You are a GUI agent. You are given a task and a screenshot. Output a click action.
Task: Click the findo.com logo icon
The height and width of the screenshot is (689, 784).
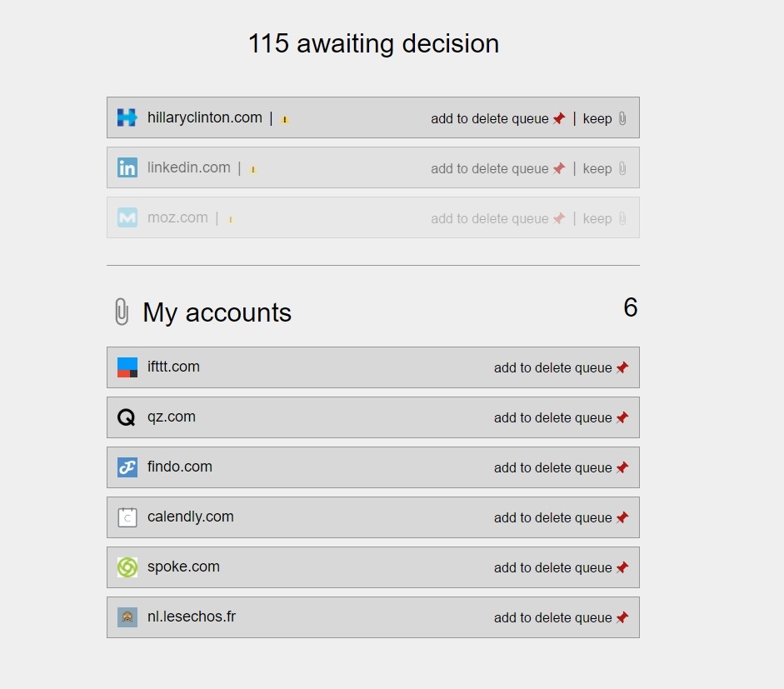click(x=127, y=467)
